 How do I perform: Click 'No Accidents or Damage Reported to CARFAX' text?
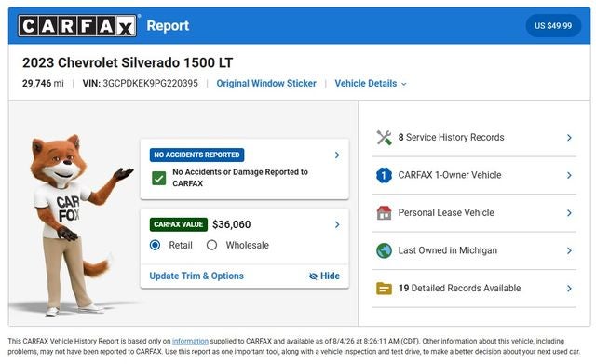(240, 178)
